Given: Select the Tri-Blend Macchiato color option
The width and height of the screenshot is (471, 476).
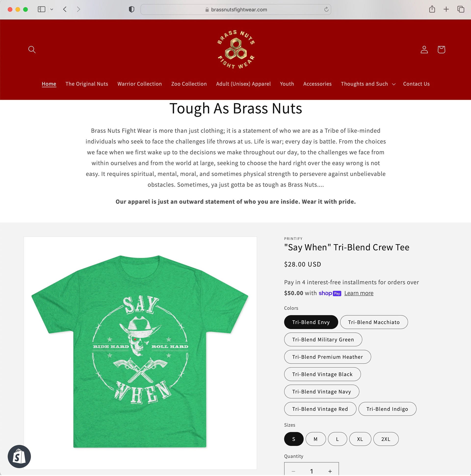Looking at the screenshot, I should point(374,322).
